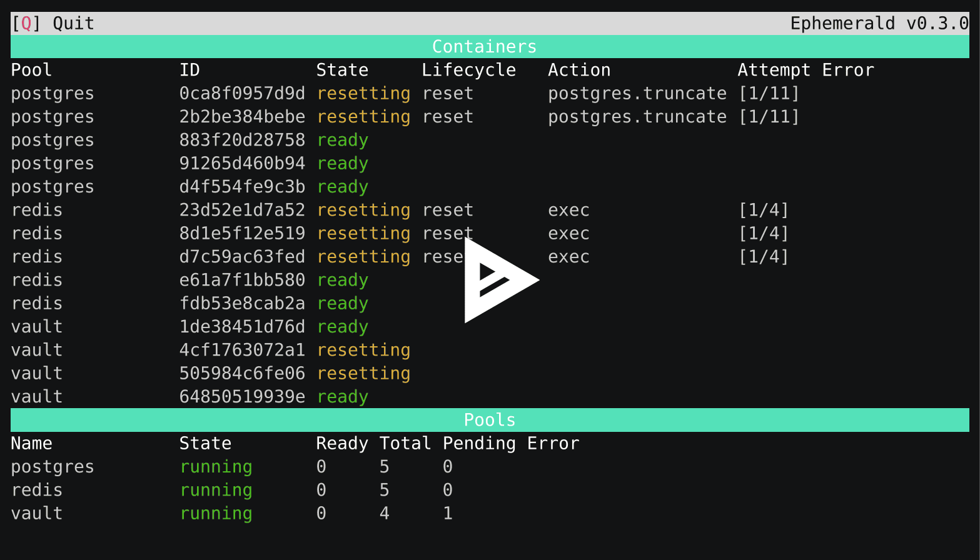Click the Ephemerald v0.3.0 title text

tap(879, 23)
